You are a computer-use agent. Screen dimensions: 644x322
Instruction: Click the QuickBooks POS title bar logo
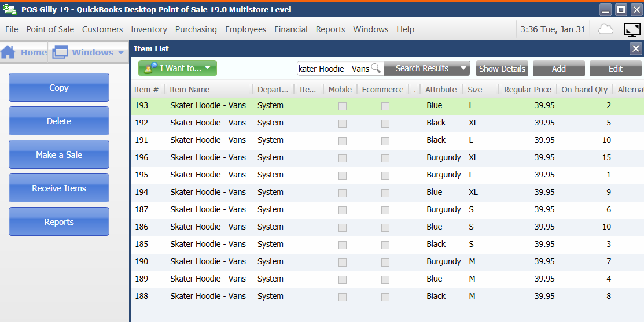(9, 9)
